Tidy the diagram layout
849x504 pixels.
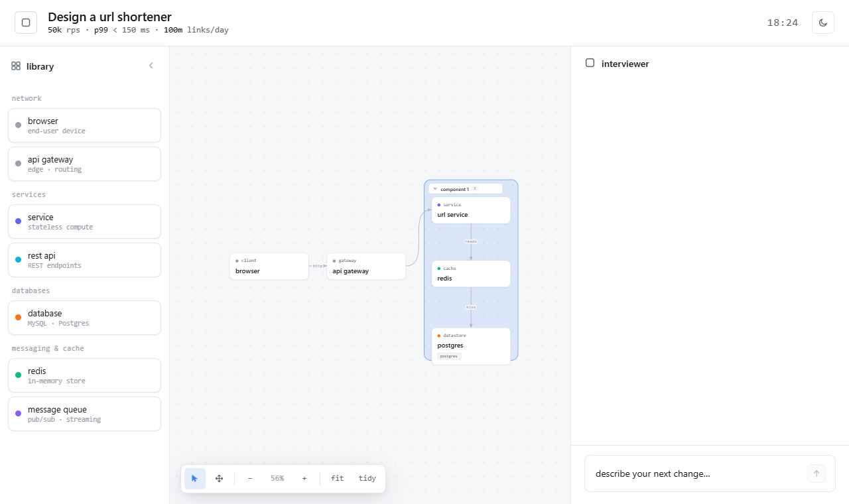(367, 478)
